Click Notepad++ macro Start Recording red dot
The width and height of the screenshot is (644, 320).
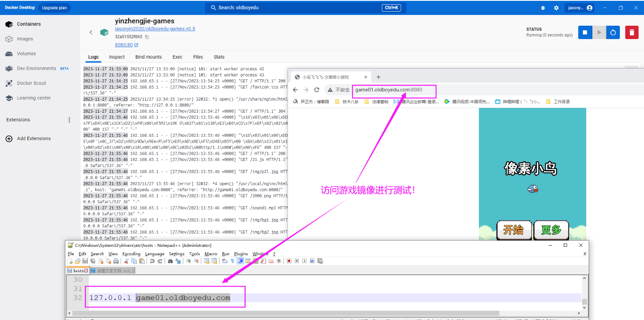(x=289, y=261)
